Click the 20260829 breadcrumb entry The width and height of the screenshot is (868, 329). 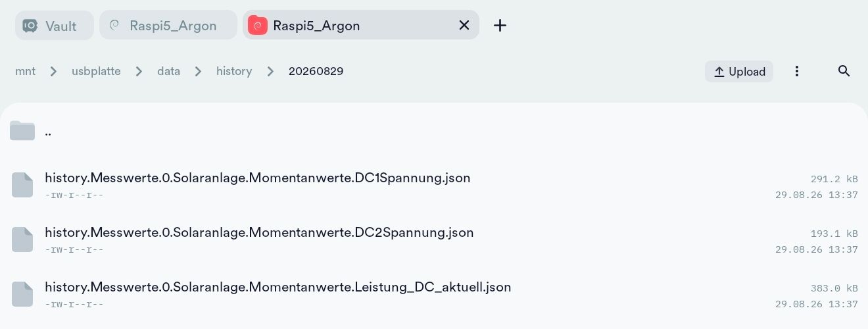316,71
